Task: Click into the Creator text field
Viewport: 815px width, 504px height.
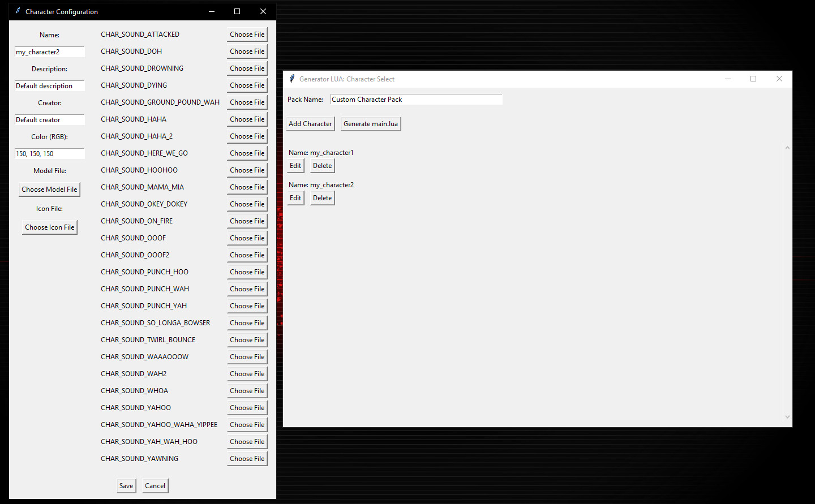Action: (50, 120)
